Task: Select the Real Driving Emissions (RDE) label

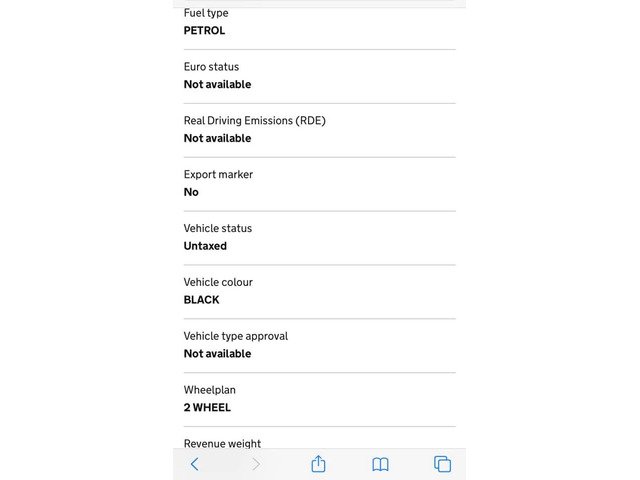Action: pos(254,121)
